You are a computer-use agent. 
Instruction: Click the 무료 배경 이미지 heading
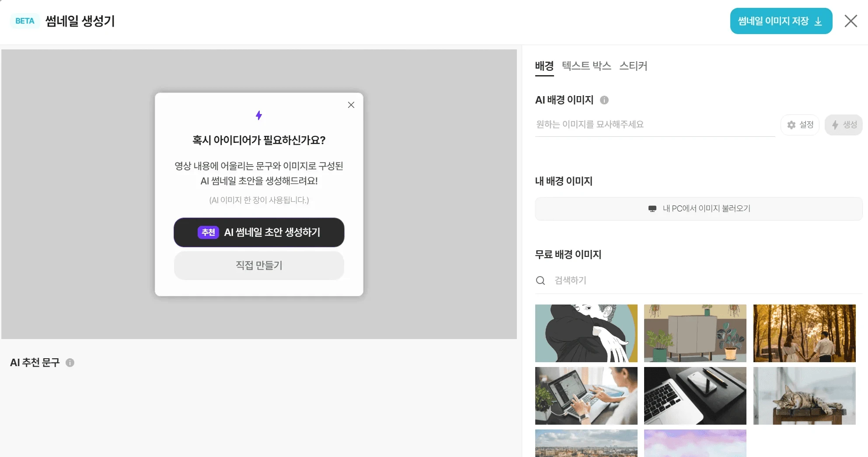[x=568, y=254]
